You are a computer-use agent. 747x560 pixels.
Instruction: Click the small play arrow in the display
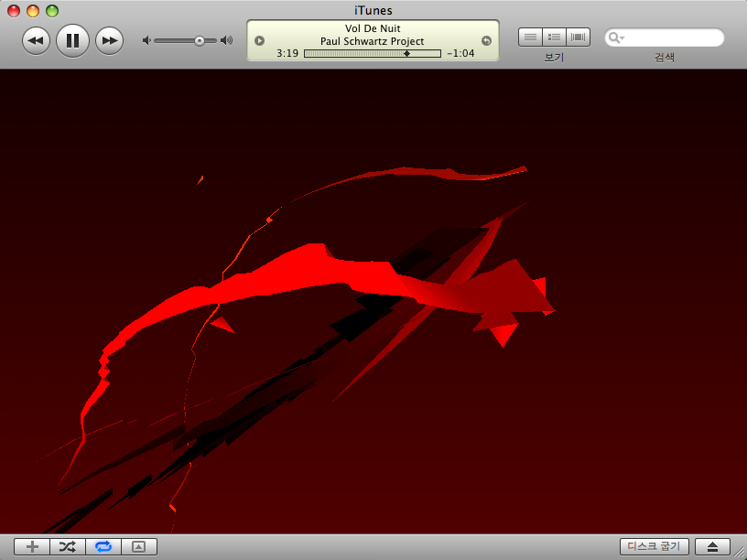[259, 40]
